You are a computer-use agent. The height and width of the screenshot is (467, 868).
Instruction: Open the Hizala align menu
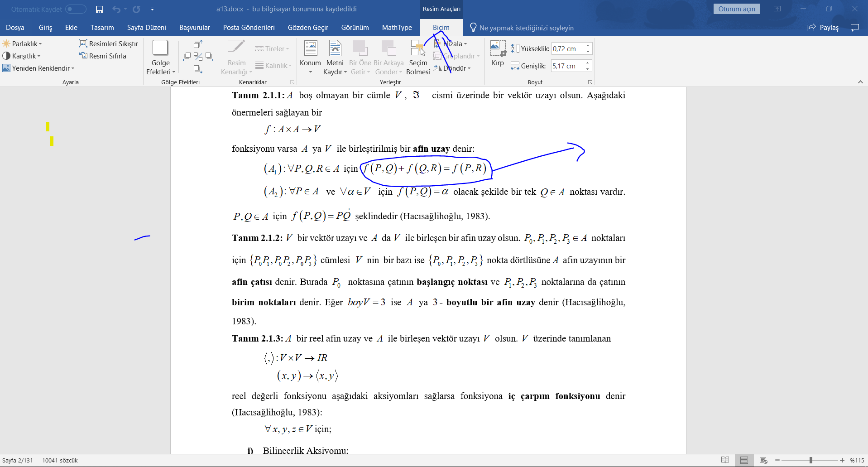point(451,44)
